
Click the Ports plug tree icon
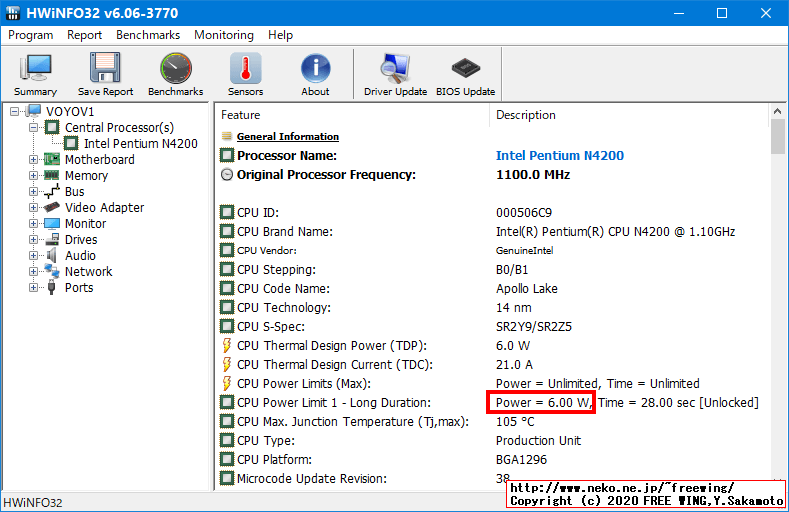(51, 288)
